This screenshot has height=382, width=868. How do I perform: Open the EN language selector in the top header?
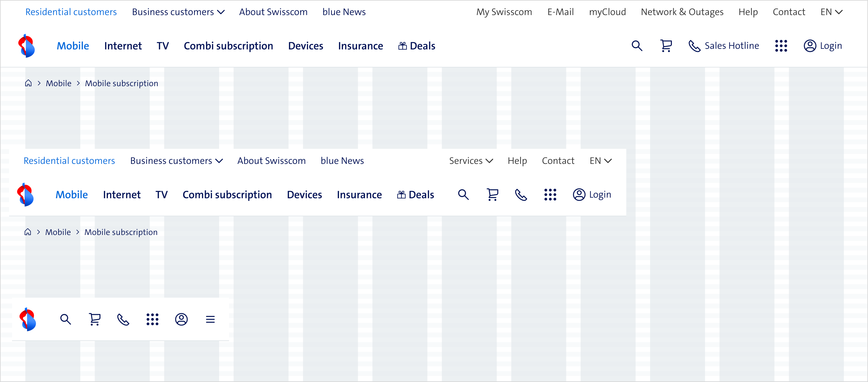(x=831, y=12)
